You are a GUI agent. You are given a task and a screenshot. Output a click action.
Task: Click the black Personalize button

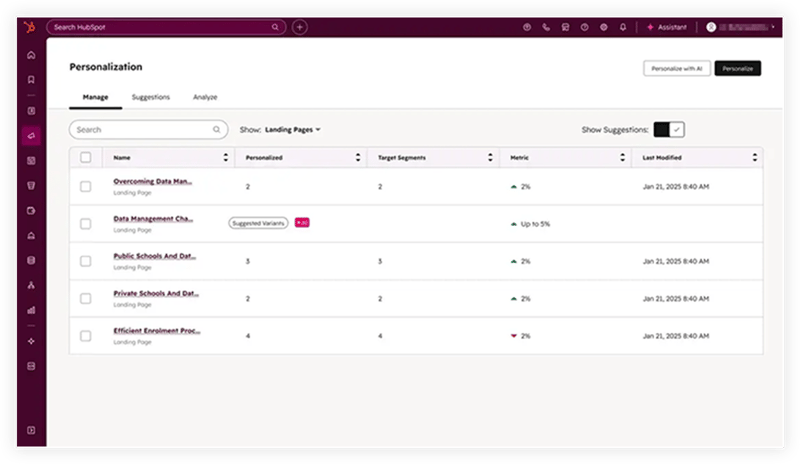coord(738,68)
